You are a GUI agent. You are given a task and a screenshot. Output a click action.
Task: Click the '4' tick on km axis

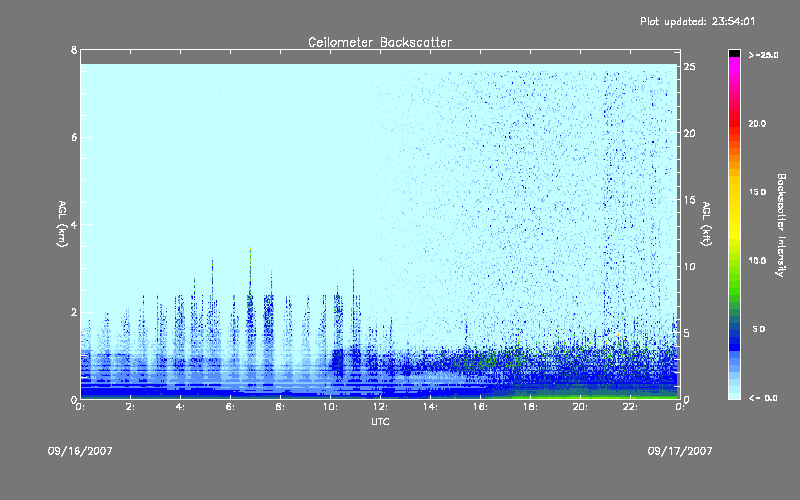pyautogui.click(x=74, y=224)
